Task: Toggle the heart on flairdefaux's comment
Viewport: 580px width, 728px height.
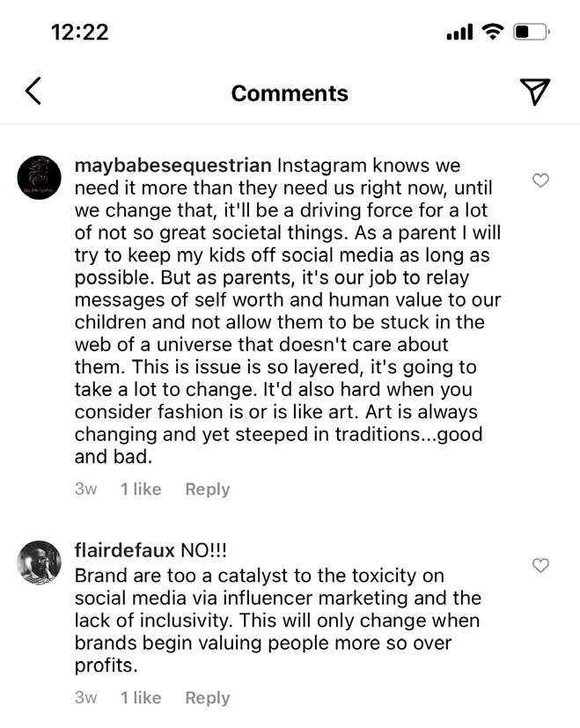Action: tap(541, 565)
